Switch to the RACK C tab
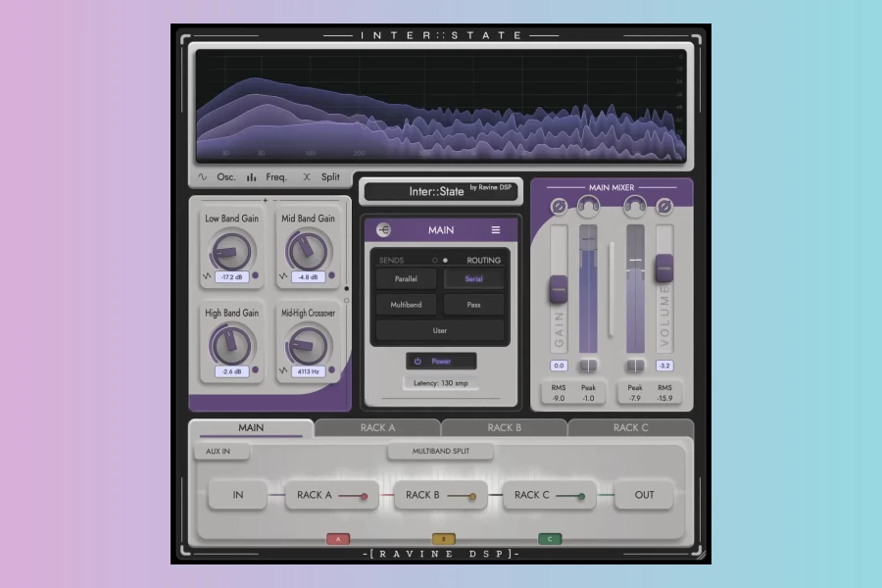 (x=630, y=427)
